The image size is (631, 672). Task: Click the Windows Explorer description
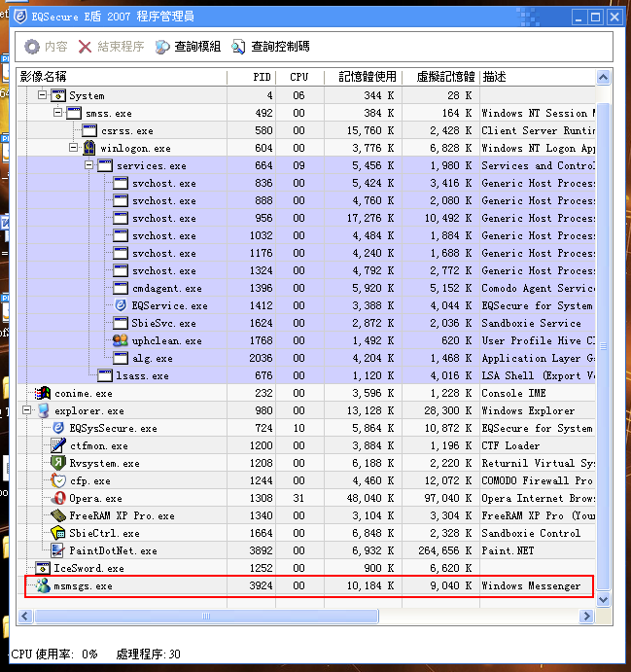(528, 410)
